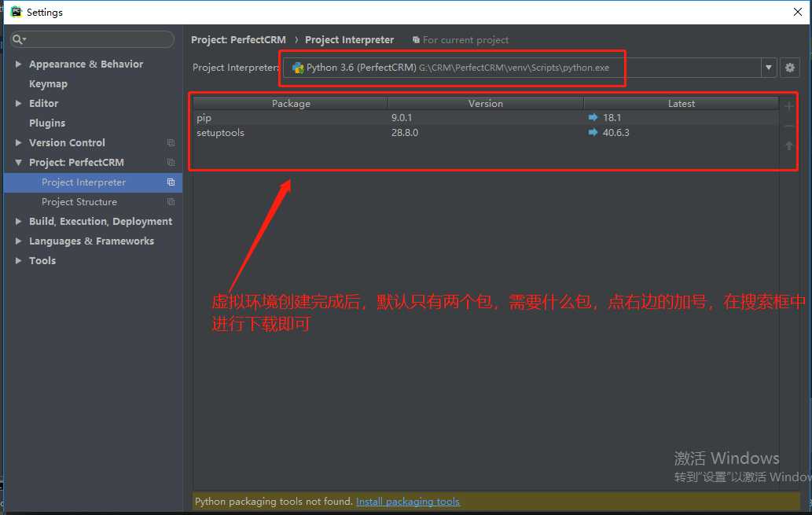Click the upgrade package up-arrow icon
This screenshot has height=515, width=812.
pyautogui.click(x=788, y=146)
